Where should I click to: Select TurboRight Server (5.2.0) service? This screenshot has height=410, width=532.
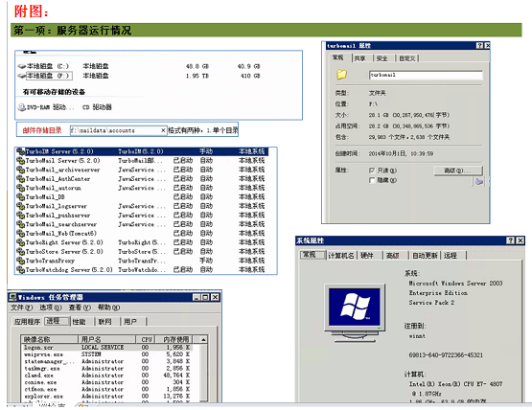coord(142,242)
